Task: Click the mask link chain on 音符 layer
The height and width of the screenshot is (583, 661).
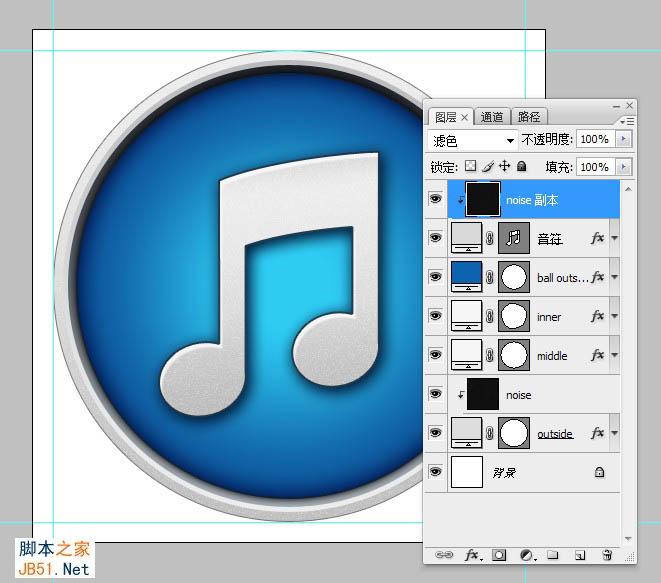Action: point(489,239)
